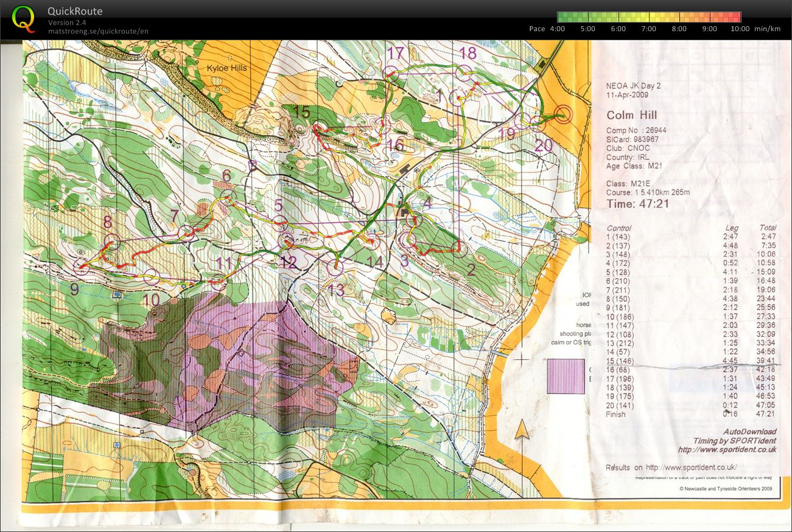Click control number 18 label on map
The height and width of the screenshot is (532, 792).
tap(468, 53)
